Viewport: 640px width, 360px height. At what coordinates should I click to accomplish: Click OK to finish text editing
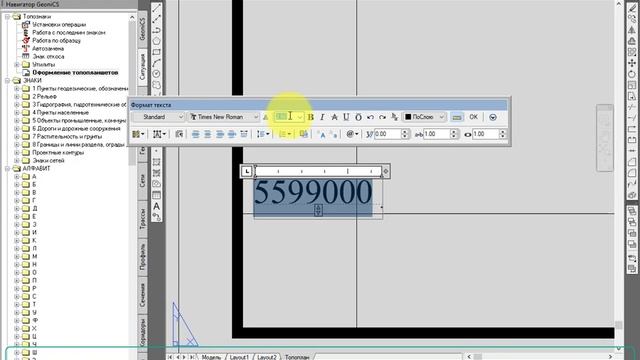(x=473, y=117)
